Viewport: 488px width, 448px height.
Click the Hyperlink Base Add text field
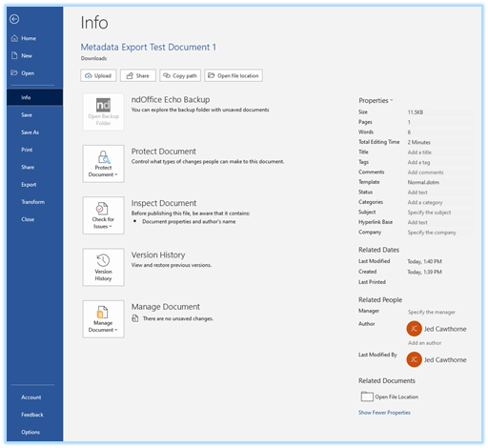pos(440,222)
